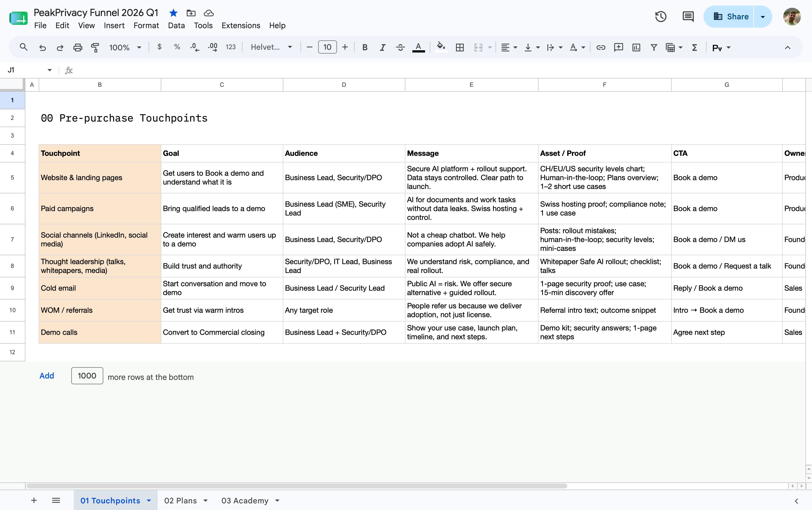
Task: Open the 01 Touchpoints tab arrow menu
Action: click(149, 501)
